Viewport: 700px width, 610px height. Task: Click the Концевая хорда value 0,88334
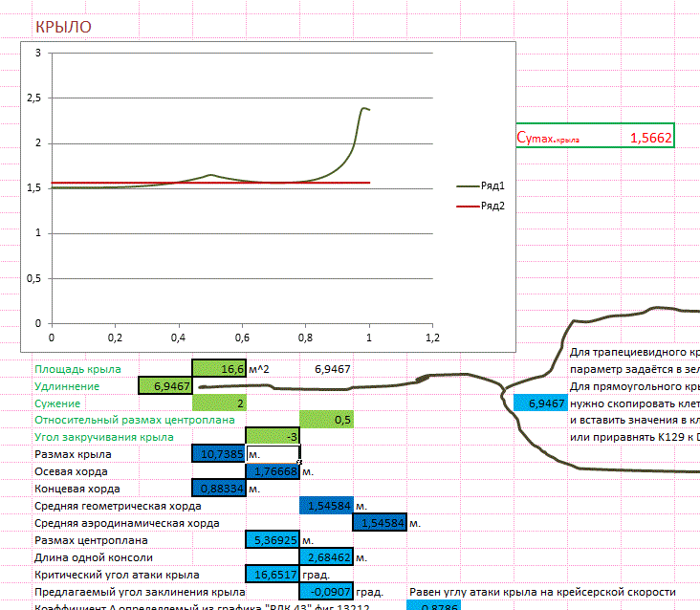click(219, 489)
